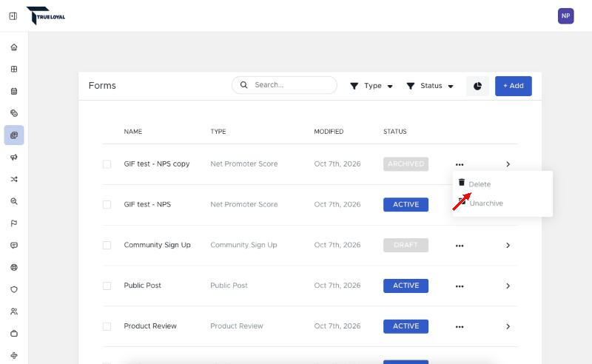Open the shield sidebar icon

(14, 289)
